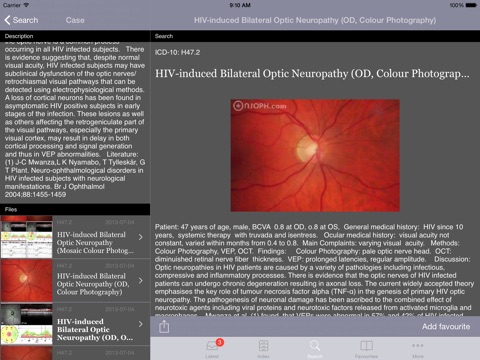Viewport: 480px width, 360px height.
Task: Add this case to favourites
Action: click(446, 326)
